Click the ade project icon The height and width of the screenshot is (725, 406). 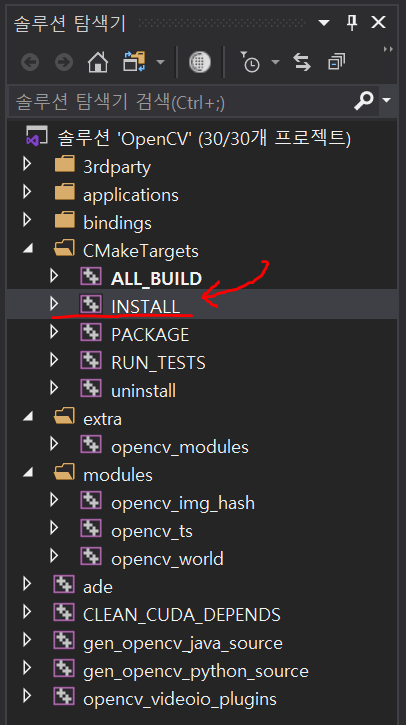[64, 585]
